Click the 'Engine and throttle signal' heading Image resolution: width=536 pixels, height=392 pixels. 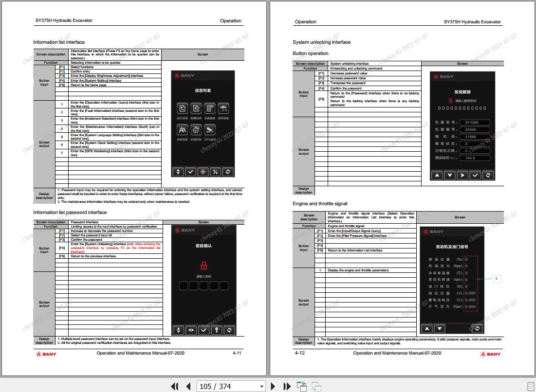pos(320,203)
